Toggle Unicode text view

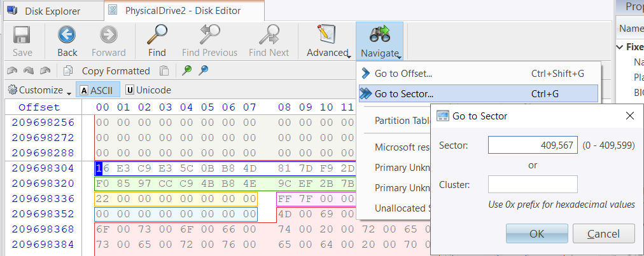(x=148, y=90)
